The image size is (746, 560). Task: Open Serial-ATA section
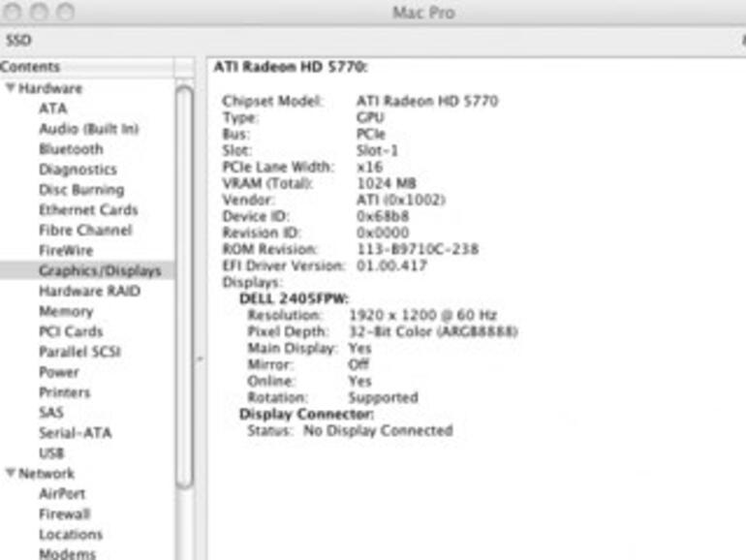pos(76,432)
